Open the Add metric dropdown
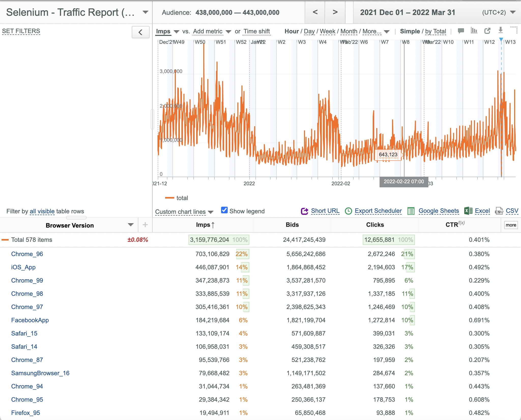 click(212, 31)
